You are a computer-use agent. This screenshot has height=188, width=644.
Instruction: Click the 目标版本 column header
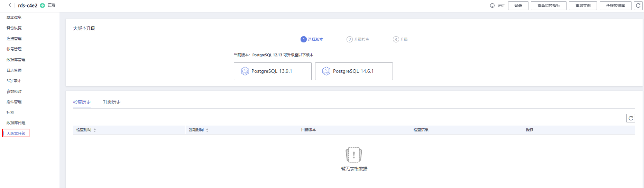click(309, 130)
